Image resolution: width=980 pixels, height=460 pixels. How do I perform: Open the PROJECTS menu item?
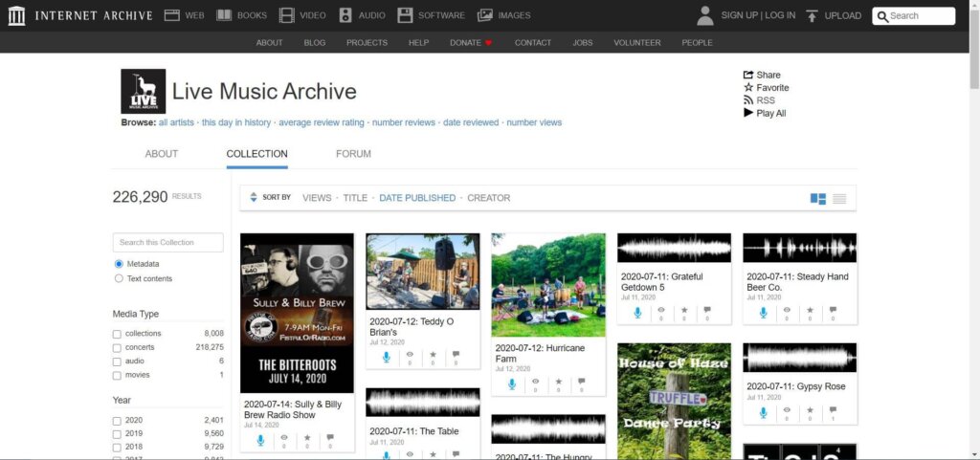click(x=367, y=43)
